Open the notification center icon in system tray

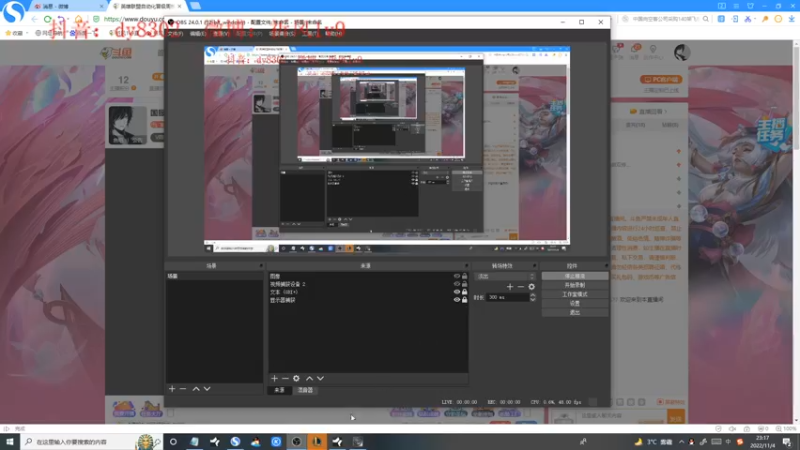787,442
